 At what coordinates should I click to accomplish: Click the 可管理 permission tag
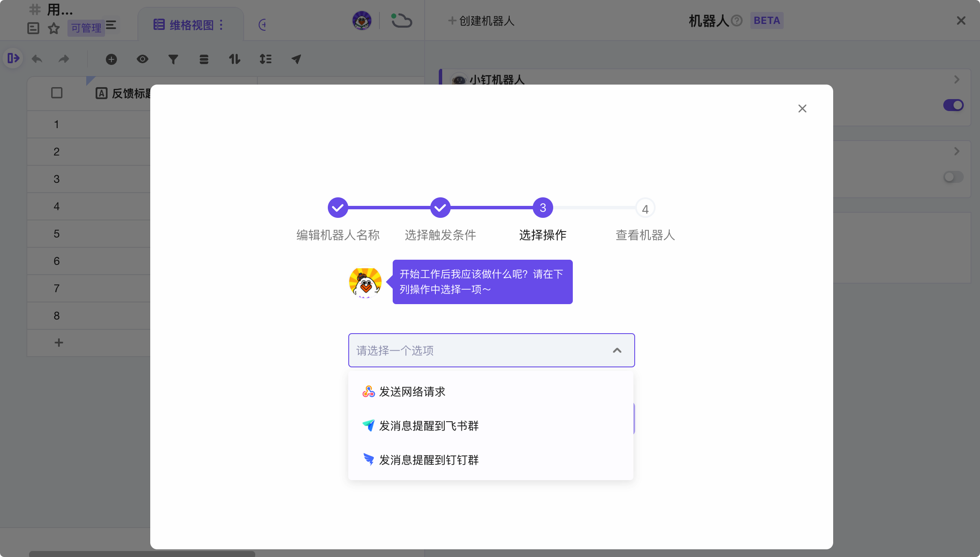[x=86, y=28]
